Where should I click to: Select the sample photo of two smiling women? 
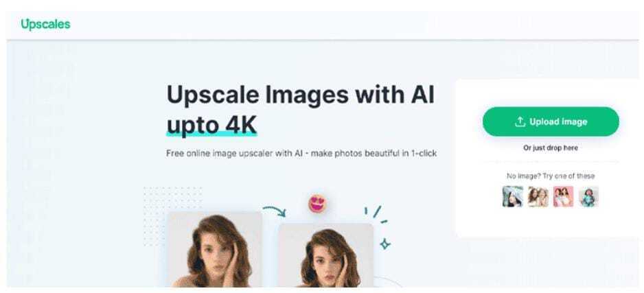tap(538, 196)
